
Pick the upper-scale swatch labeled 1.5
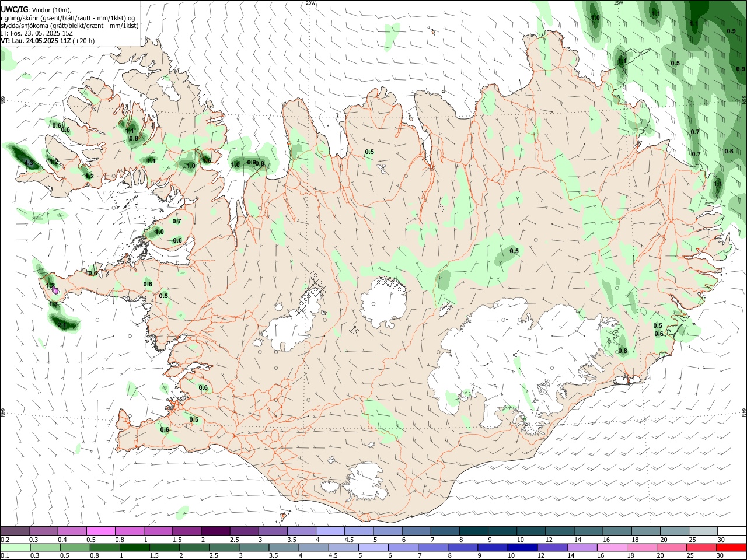tap(187, 531)
